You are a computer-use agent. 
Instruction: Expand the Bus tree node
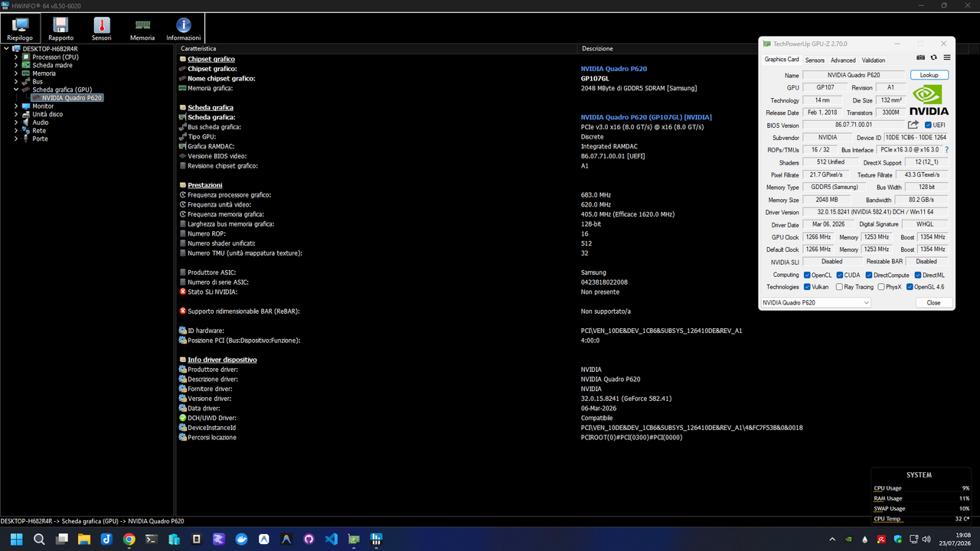(16, 82)
